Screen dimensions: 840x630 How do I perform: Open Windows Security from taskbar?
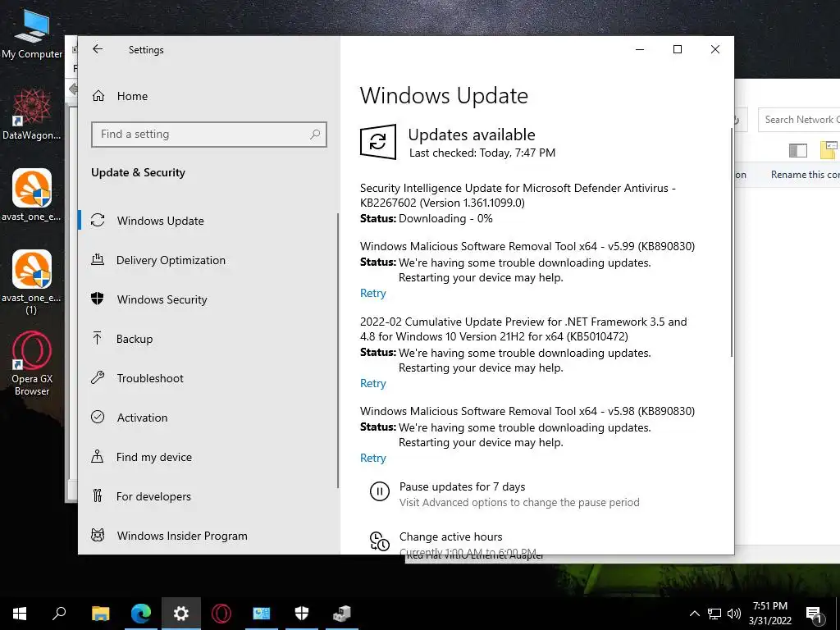pyautogui.click(x=302, y=614)
